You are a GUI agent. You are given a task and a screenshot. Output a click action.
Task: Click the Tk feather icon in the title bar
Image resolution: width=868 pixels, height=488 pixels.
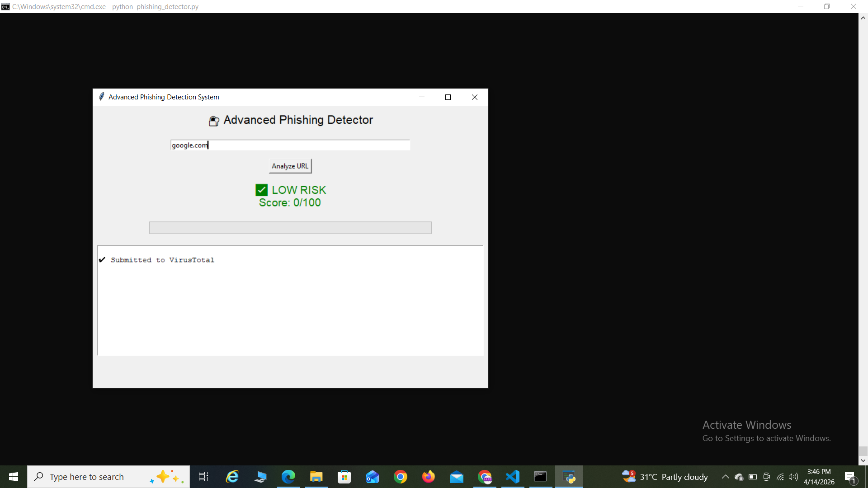[x=101, y=97]
